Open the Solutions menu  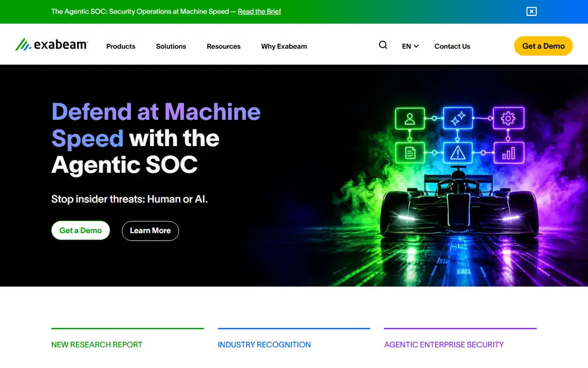(x=171, y=46)
